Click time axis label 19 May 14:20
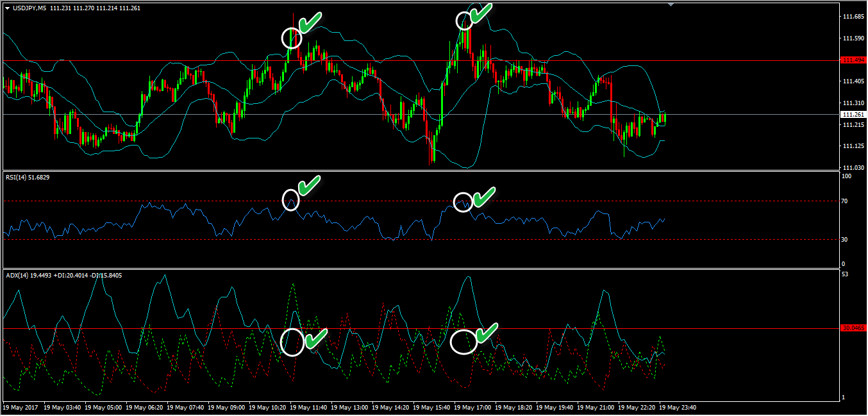This screenshot has height=416, width=868. (390, 407)
